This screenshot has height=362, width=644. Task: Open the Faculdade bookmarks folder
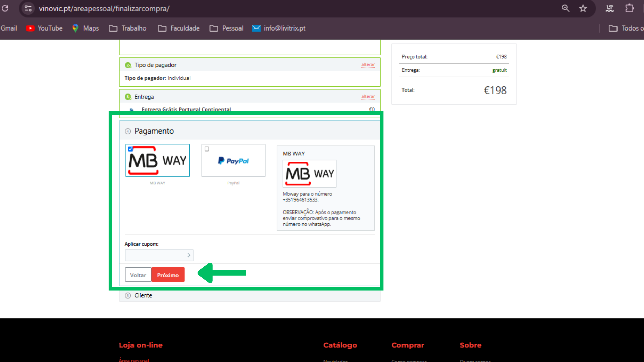point(179,28)
